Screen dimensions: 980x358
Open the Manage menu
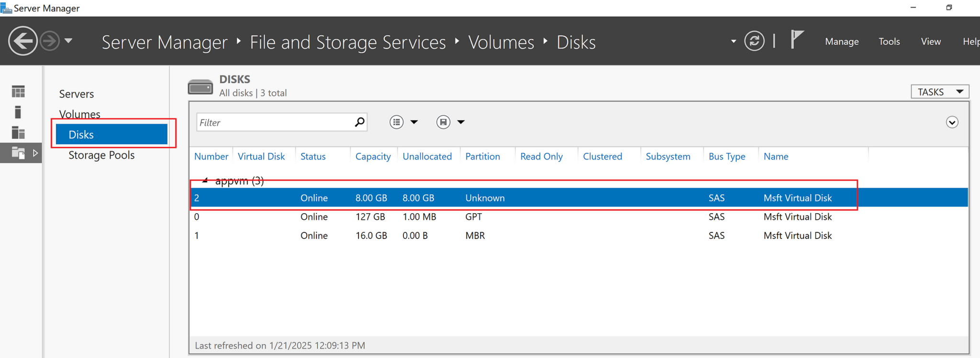pos(841,42)
